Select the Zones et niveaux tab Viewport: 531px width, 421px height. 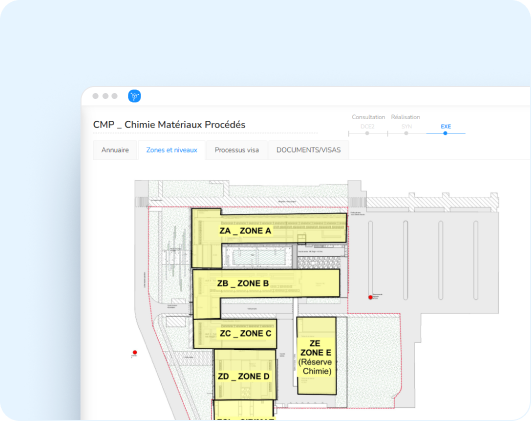coord(172,150)
